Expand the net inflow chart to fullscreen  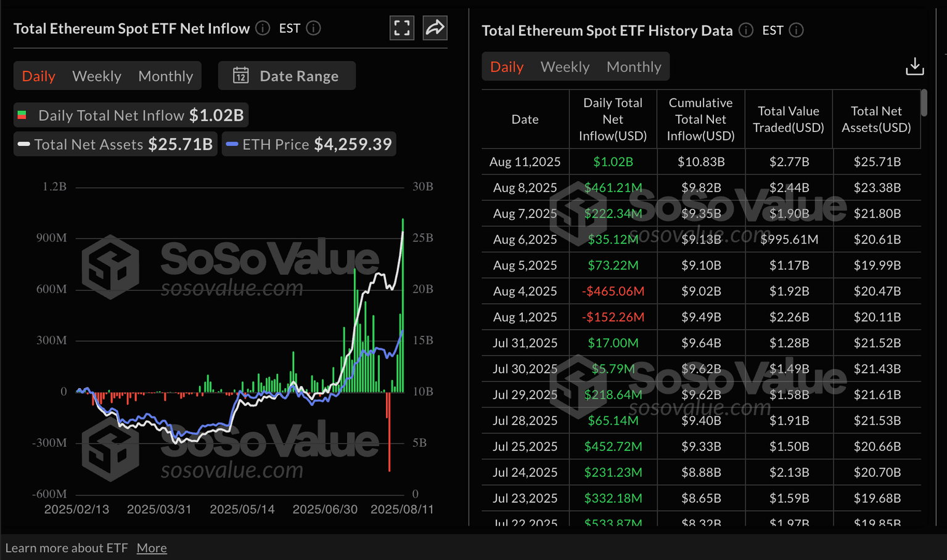(402, 28)
